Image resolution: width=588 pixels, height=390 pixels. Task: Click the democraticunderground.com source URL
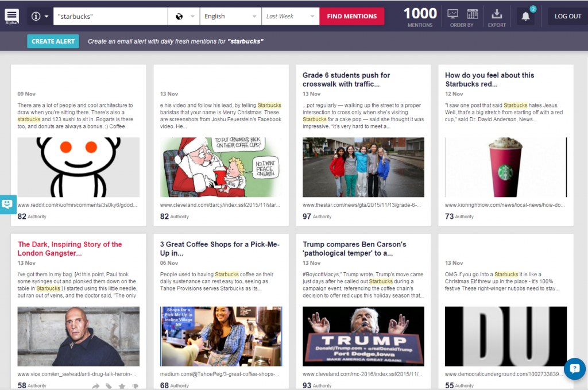[504, 374]
